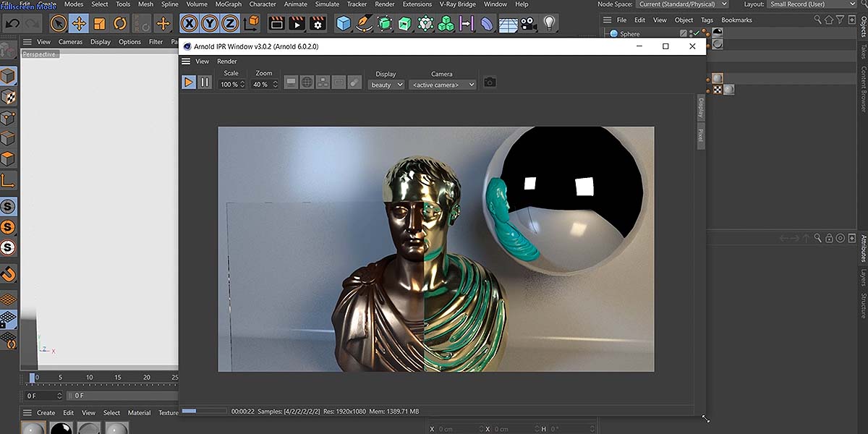Image resolution: width=868 pixels, height=434 pixels.
Task: Add a Light bulb object
Action: point(550,24)
